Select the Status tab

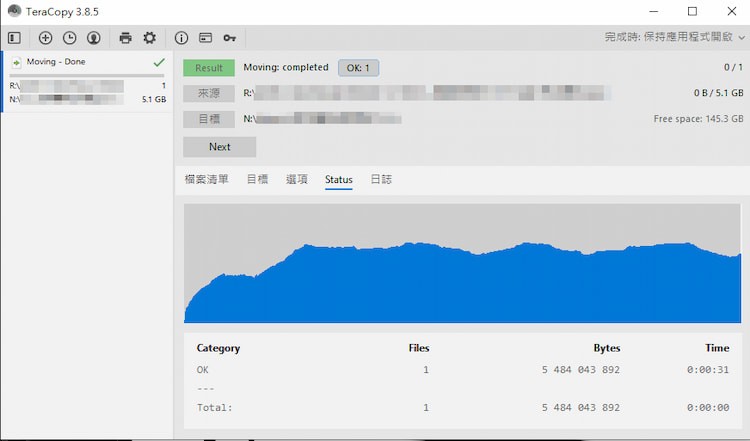click(x=339, y=179)
